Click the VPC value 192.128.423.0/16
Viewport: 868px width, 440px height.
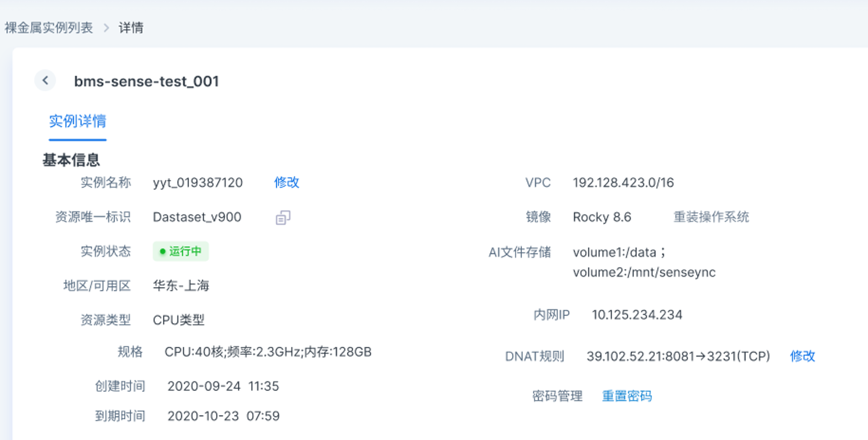(x=623, y=183)
